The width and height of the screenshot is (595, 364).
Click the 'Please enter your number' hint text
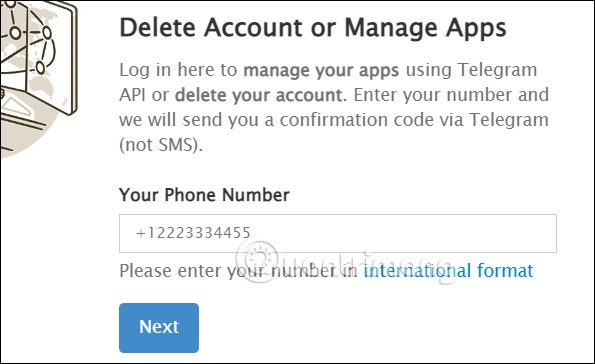(x=227, y=271)
